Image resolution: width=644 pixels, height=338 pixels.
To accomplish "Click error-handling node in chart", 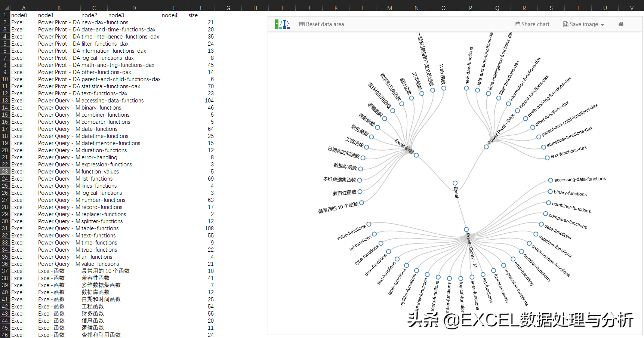I will click(x=513, y=259).
